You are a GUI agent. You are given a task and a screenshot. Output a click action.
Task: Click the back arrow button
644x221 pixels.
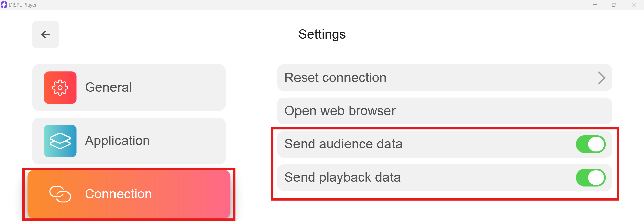click(45, 34)
